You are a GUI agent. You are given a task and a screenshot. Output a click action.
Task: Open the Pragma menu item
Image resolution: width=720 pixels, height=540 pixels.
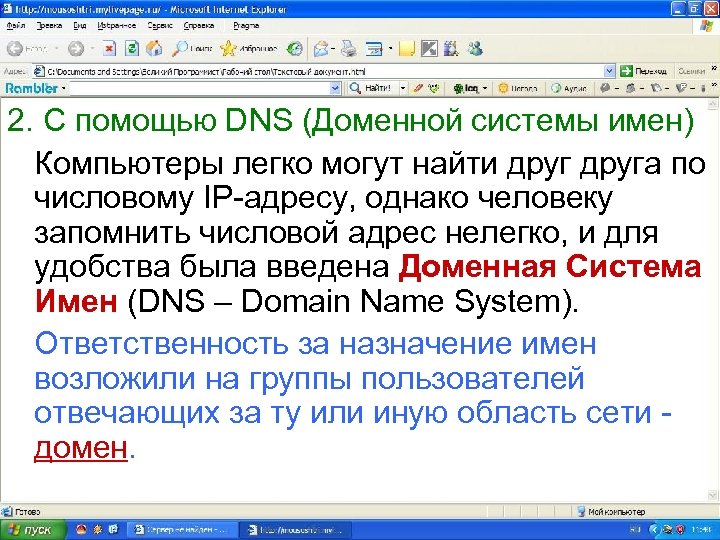click(x=246, y=26)
